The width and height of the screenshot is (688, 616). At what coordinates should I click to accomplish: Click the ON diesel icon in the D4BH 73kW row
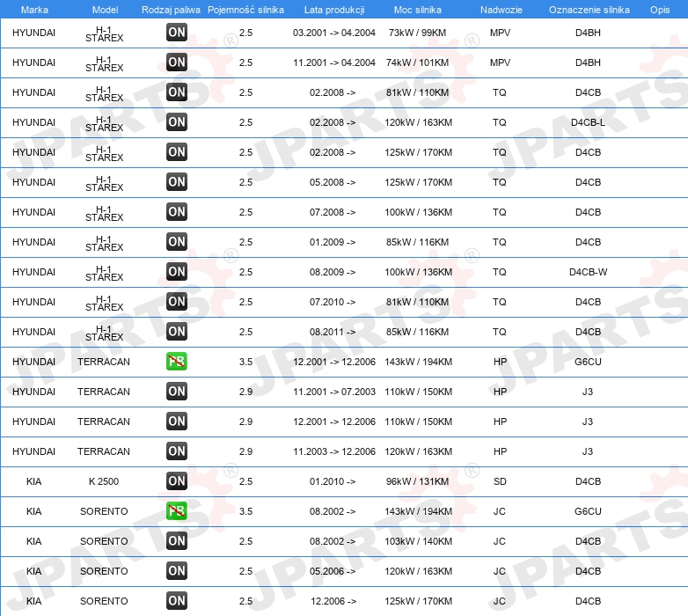[177, 33]
